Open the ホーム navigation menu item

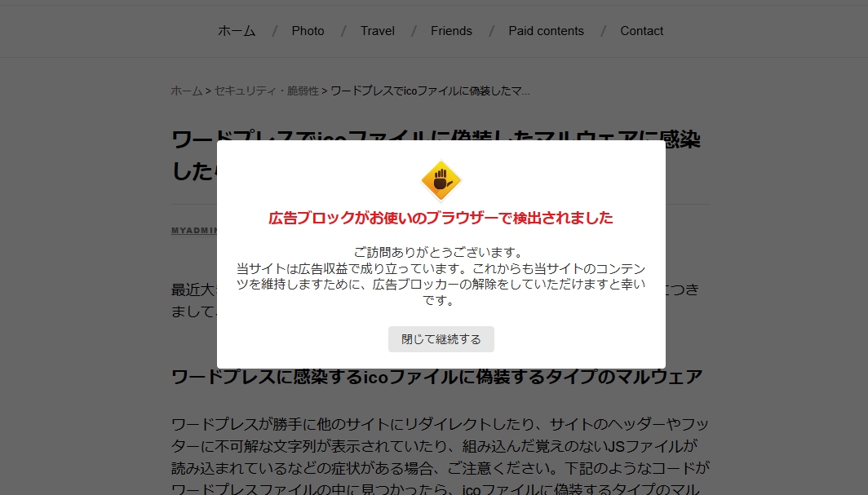point(237,31)
